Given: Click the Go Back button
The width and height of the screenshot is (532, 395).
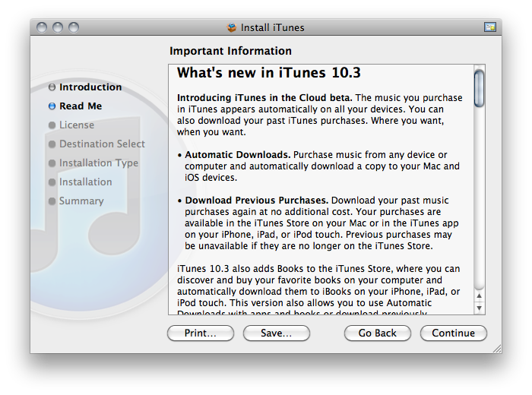Looking at the screenshot, I should 377,333.
